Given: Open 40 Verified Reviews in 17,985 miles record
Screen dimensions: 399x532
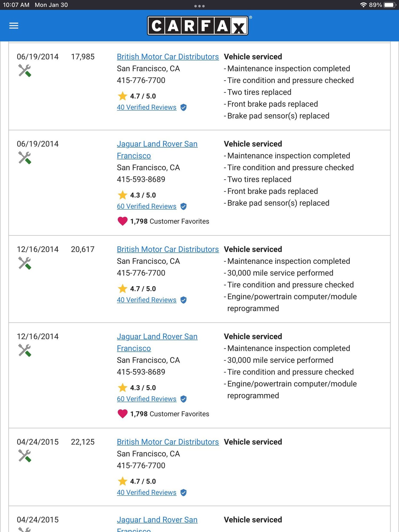Looking at the screenshot, I should pyautogui.click(x=147, y=107).
